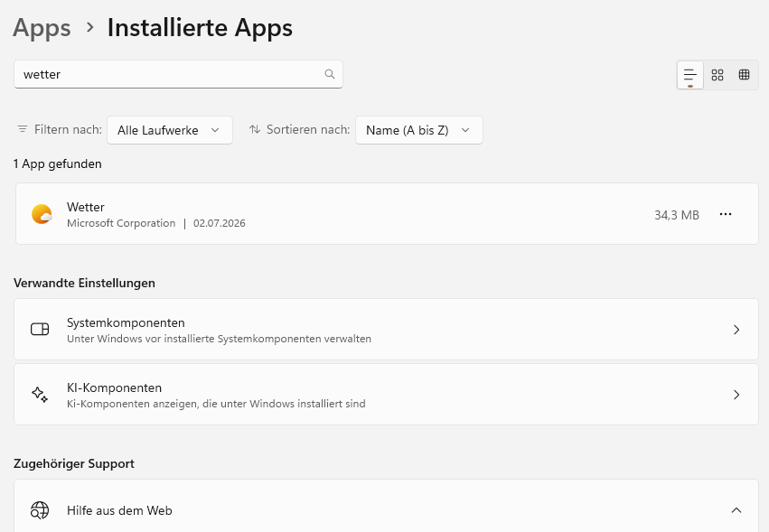Click the Verwandte Einstellungen heading
769x532 pixels.
[x=84, y=283]
